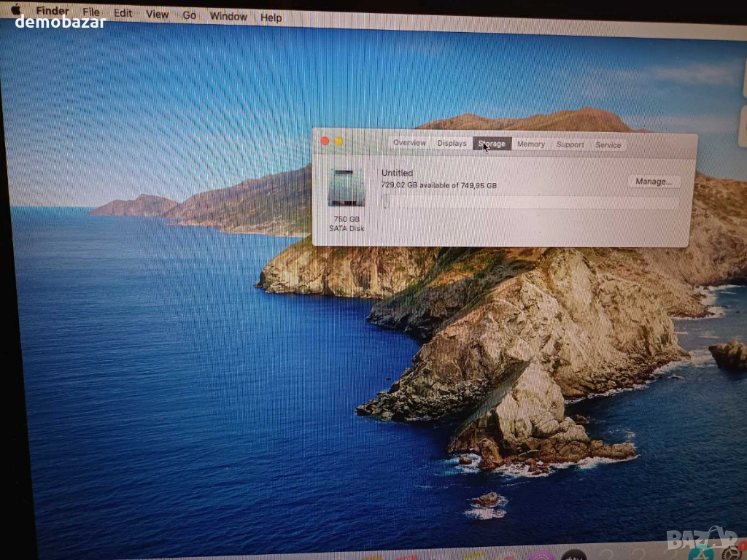Open the Go menu
The width and height of the screenshot is (747, 560).
coord(190,15)
